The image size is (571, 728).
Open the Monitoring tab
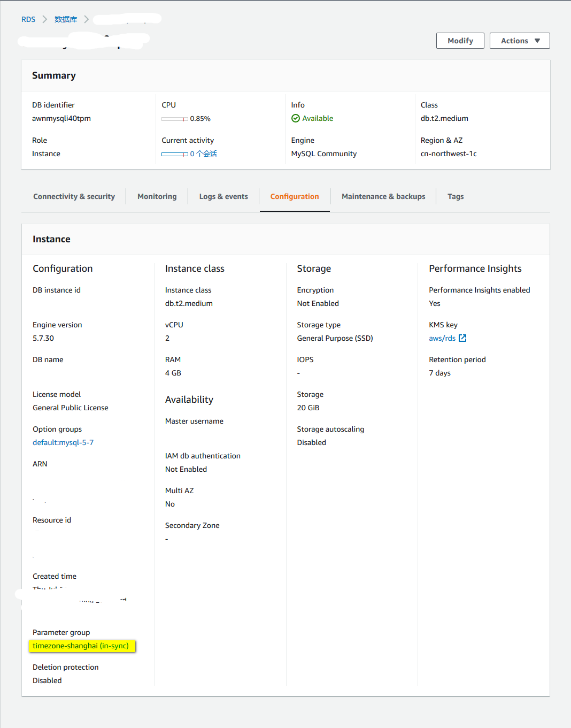pyautogui.click(x=157, y=196)
